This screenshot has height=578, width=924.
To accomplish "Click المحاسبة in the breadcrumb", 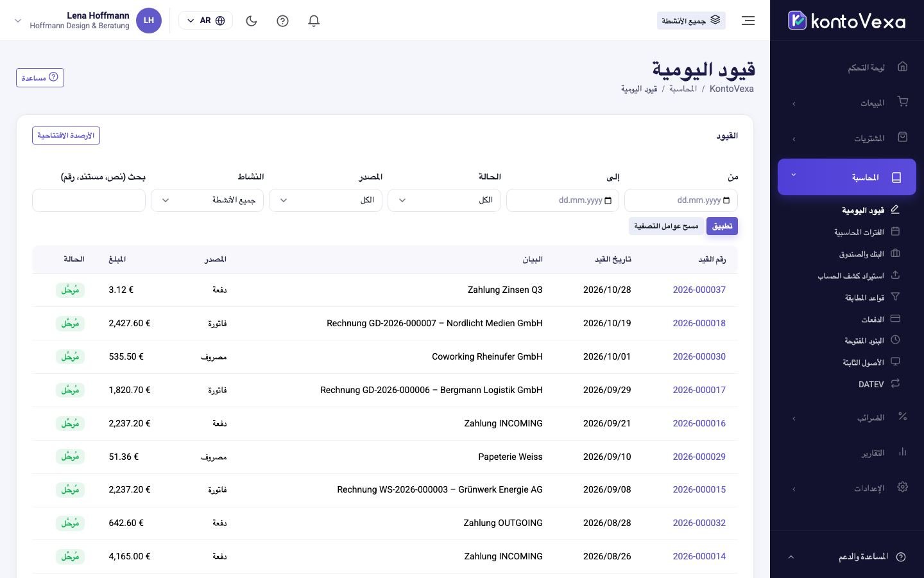I will (x=683, y=89).
